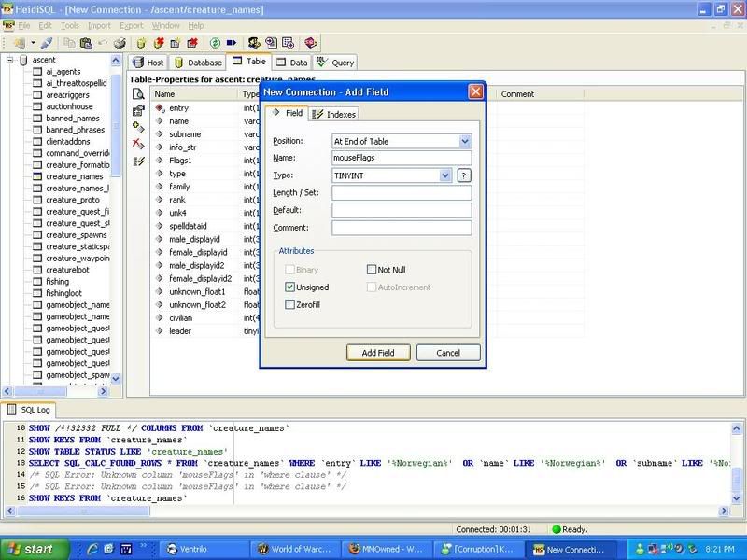Viewport: 747px width, 560px height.
Task: Click the Drop Database toolbar icon
Action: click(x=158, y=43)
